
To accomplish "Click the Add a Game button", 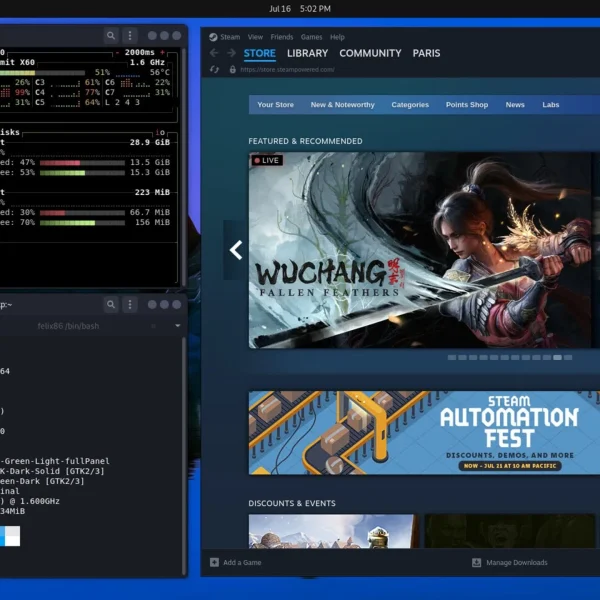I will click(236, 562).
